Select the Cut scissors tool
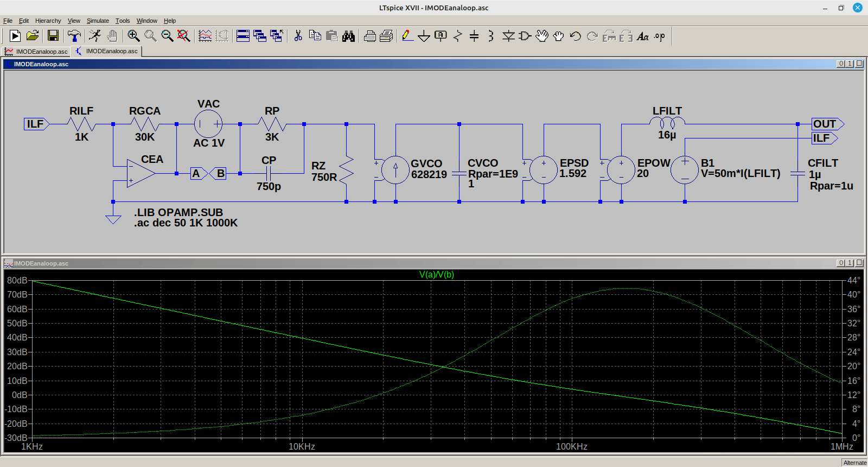 (298, 36)
